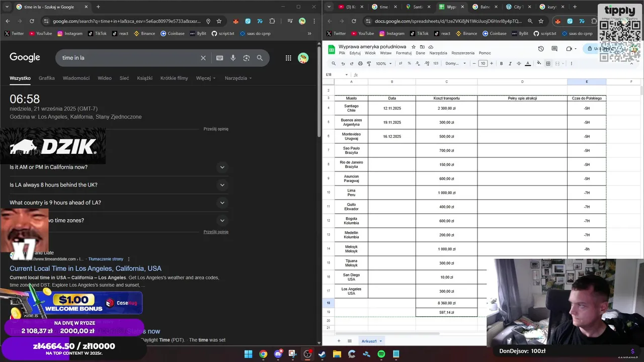Open the Narzędzia dropdown in Google results
Screen dimensions: 644x362
(238, 78)
